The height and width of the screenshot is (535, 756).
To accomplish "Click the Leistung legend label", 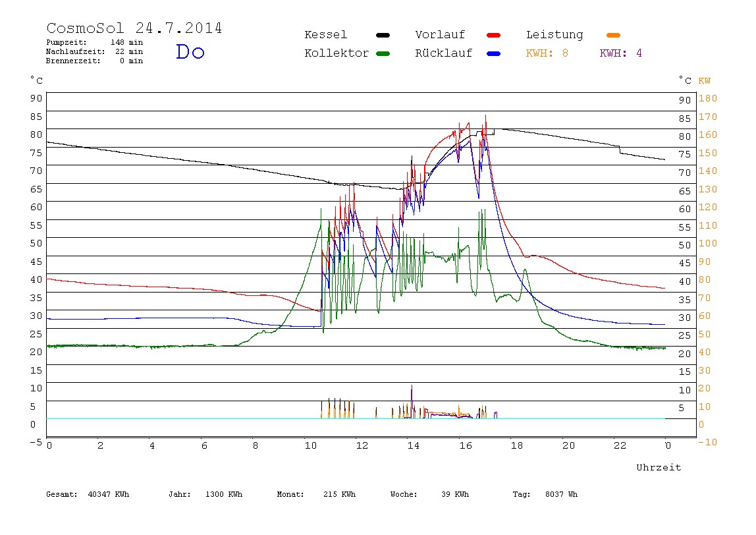I will click(554, 35).
